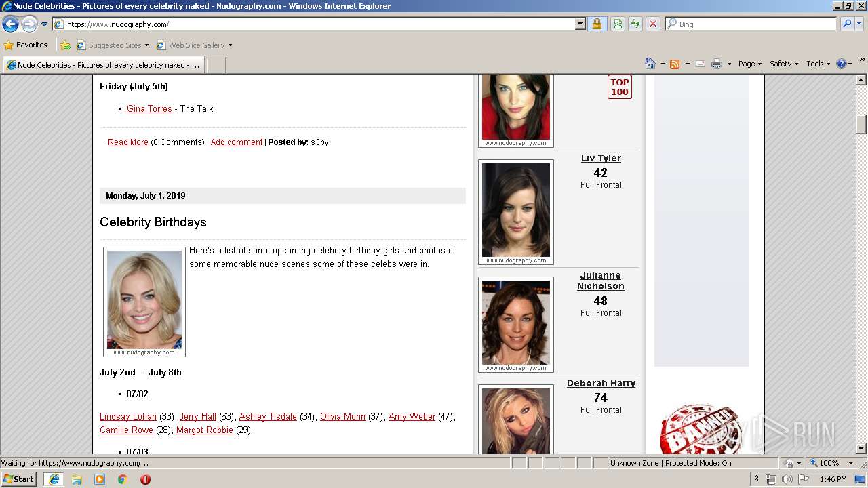
Task: Click the Compatibility View icon
Action: point(618,24)
